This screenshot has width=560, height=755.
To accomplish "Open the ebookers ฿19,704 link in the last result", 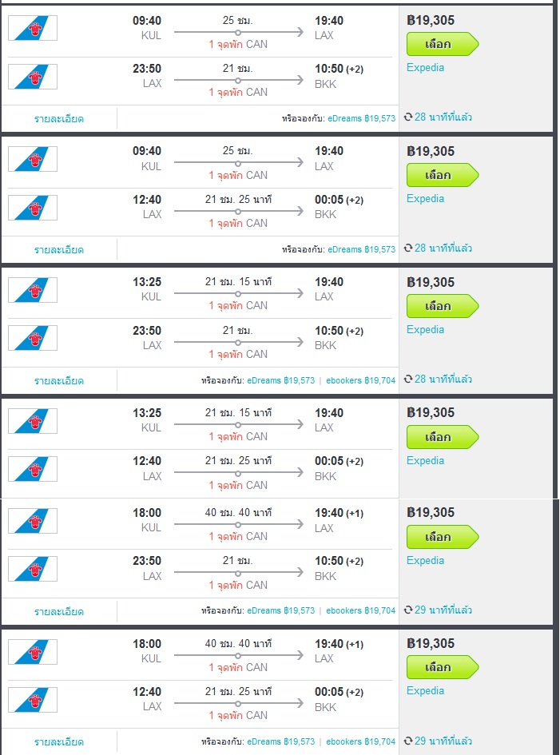I will 360,741.
